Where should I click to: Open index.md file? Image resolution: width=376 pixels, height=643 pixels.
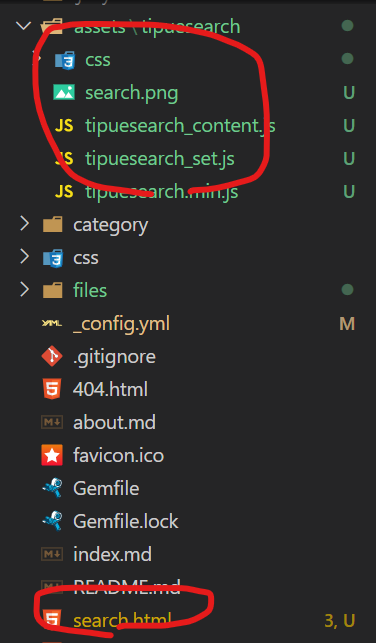point(112,554)
